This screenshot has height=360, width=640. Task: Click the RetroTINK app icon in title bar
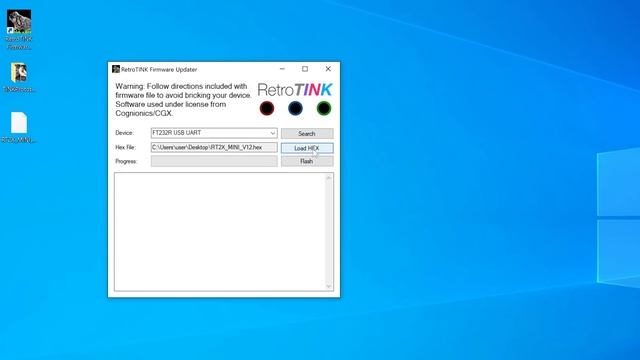click(x=116, y=69)
